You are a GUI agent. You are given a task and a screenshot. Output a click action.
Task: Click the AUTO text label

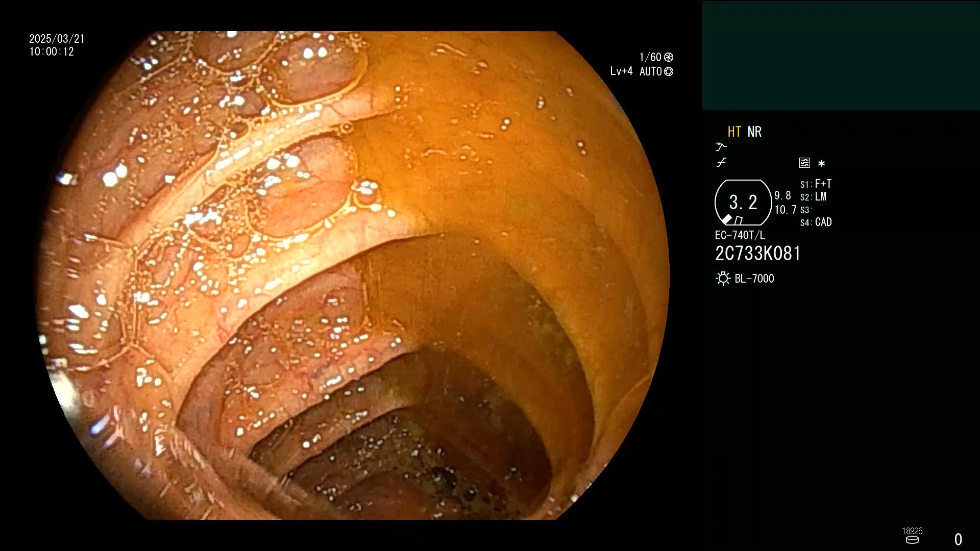651,71
